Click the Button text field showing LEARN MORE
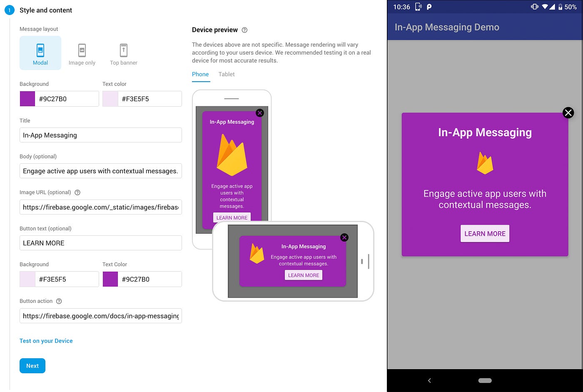The width and height of the screenshot is (583, 392). pos(100,243)
